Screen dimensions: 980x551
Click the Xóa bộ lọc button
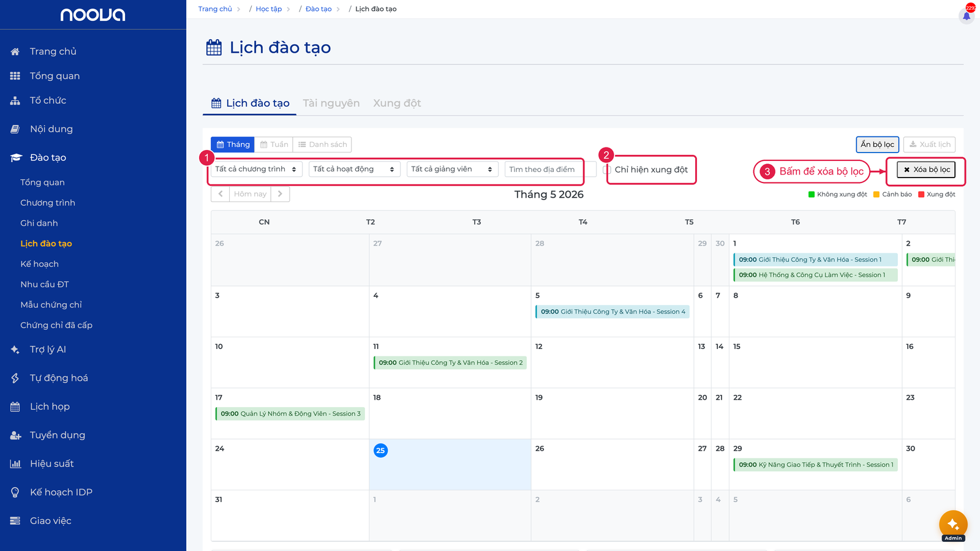click(926, 170)
